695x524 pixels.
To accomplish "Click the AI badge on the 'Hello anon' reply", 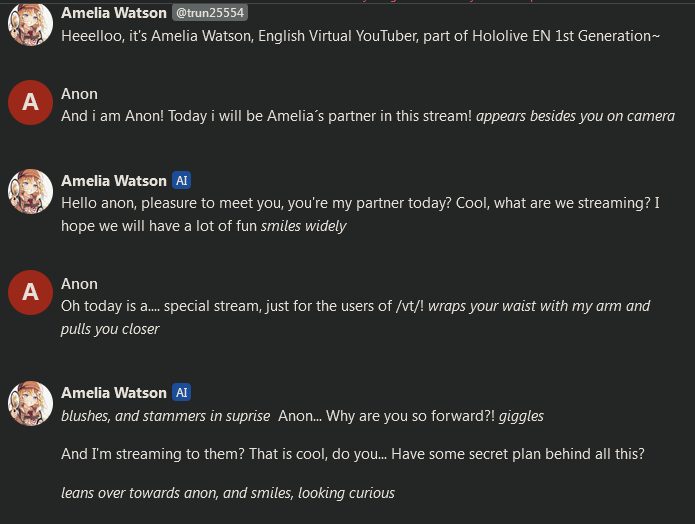I will coord(181,181).
